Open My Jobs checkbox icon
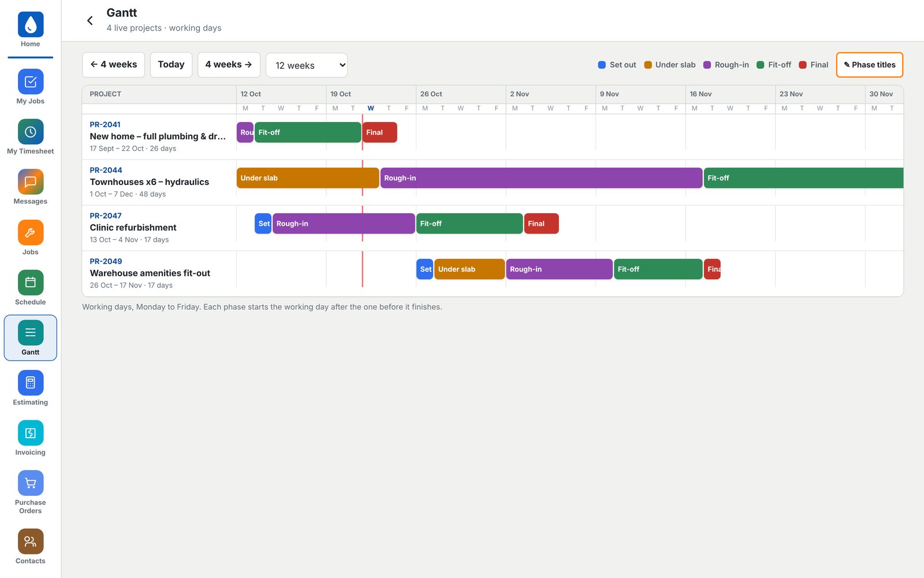Screen dimensions: 924x578 pyautogui.click(x=31, y=81)
